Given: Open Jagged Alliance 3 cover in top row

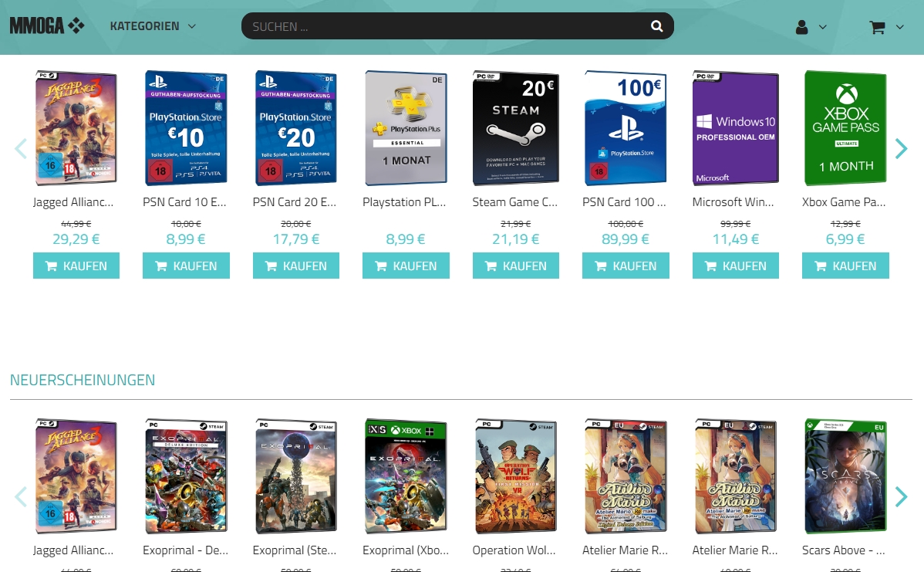Looking at the screenshot, I should tap(76, 128).
